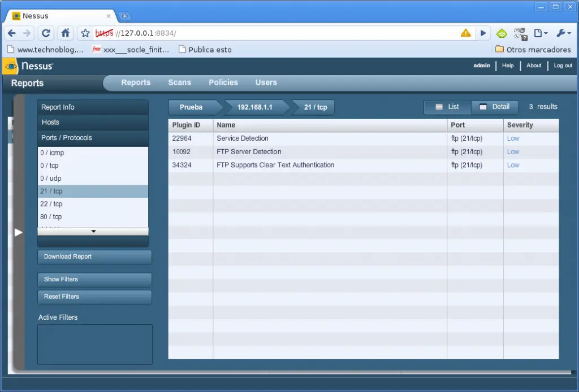579x392 pixels.
Task: Open the About link
Action: tap(534, 66)
